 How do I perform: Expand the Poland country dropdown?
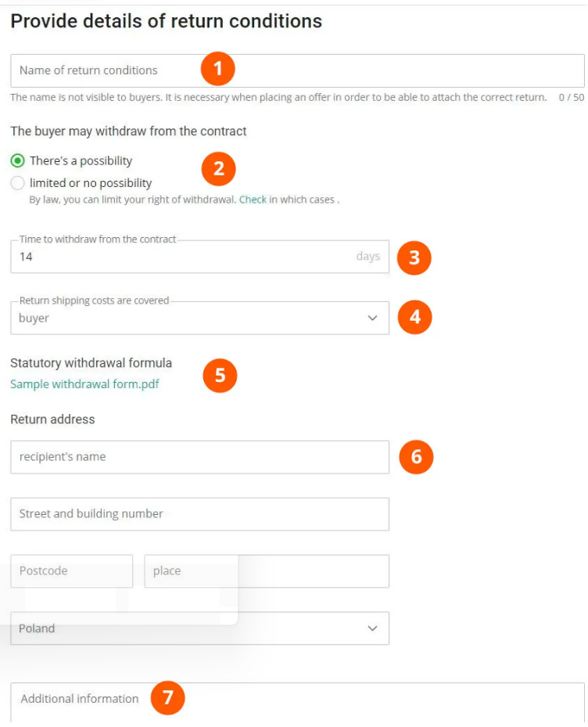199,628
